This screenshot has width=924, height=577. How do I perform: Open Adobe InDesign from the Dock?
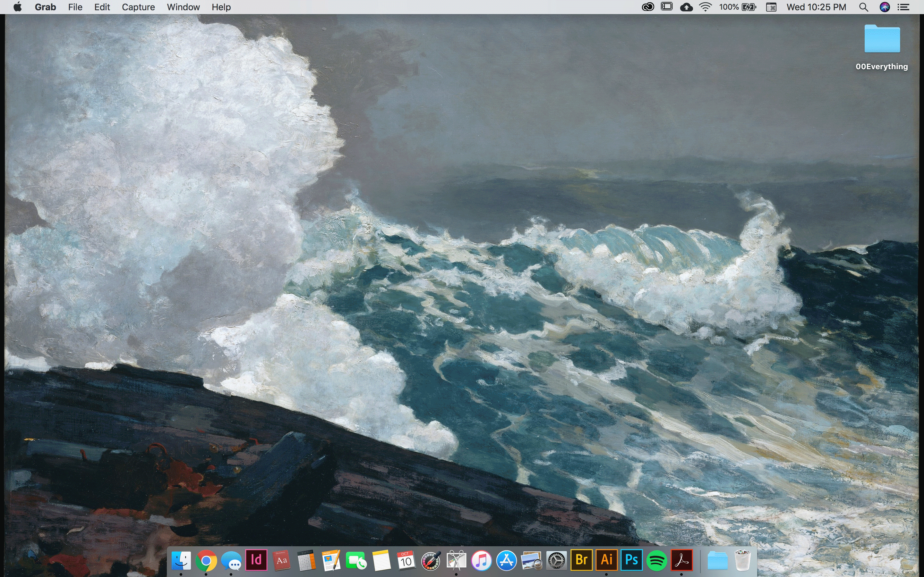pyautogui.click(x=256, y=560)
